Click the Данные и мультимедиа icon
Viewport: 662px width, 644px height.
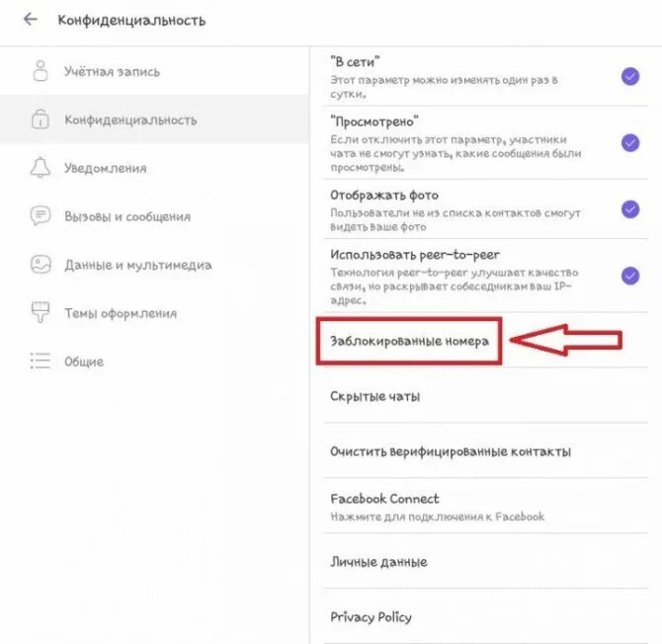click(41, 265)
